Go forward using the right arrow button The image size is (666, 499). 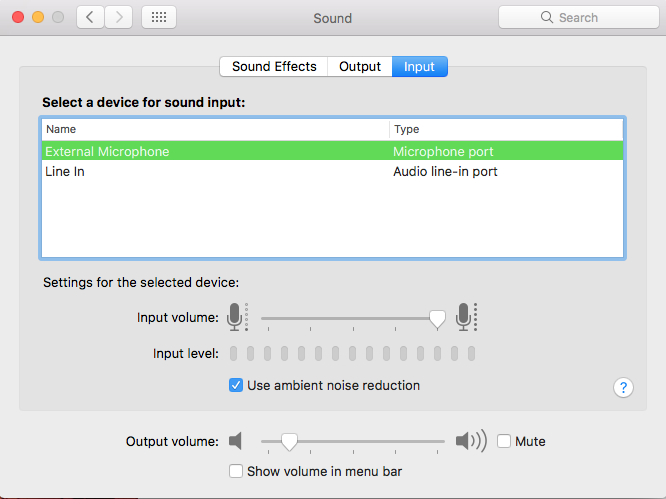tap(119, 17)
